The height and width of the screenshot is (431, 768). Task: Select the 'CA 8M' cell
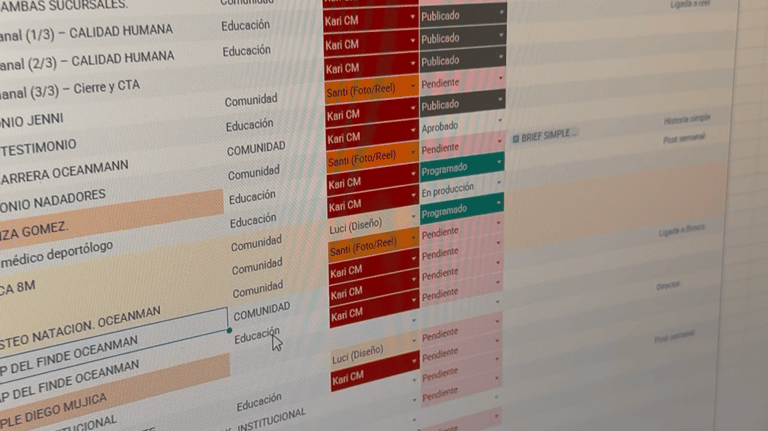pyautogui.click(x=18, y=287)
